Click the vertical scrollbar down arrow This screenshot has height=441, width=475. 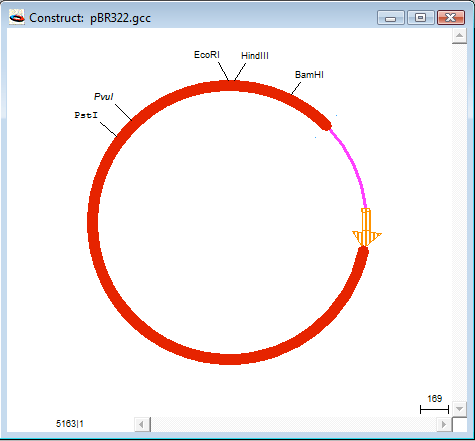[x=459, y=409]
